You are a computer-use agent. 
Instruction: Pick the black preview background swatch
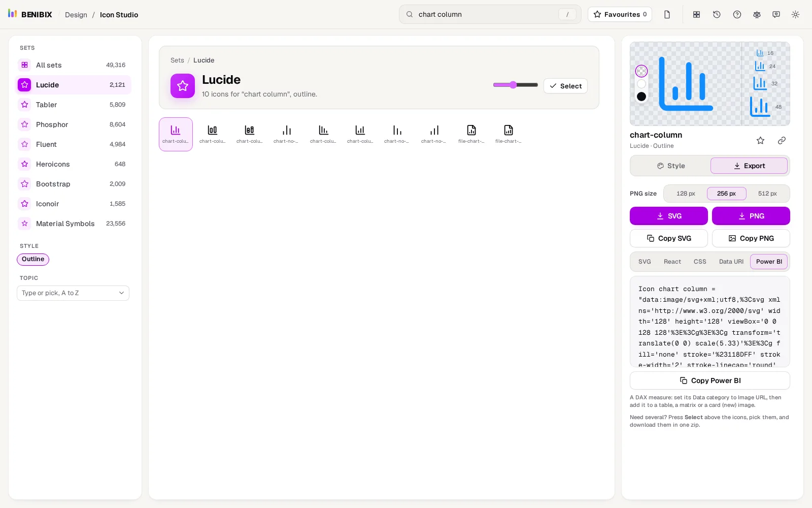tap(641, 97)
